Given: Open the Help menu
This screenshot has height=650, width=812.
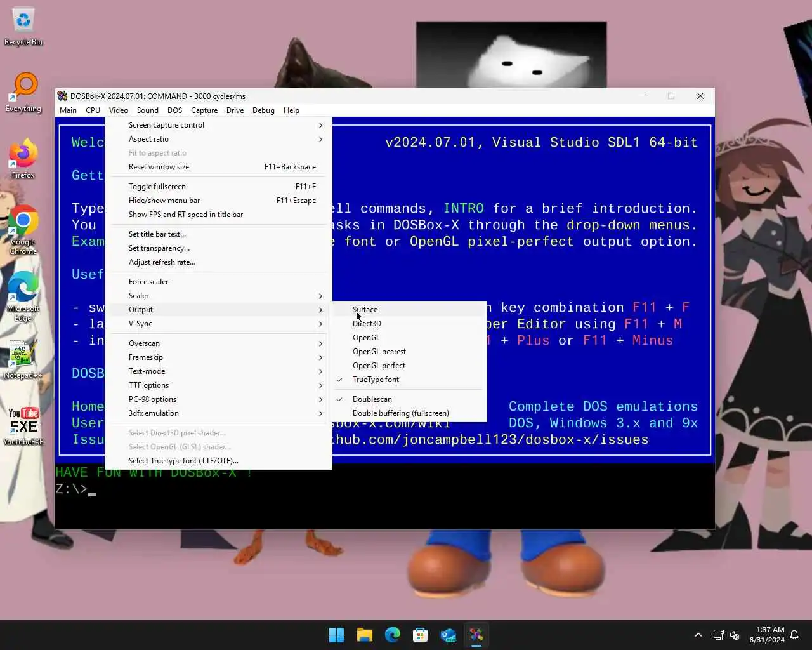Looking at the screenshot, I should pos(291,110).
